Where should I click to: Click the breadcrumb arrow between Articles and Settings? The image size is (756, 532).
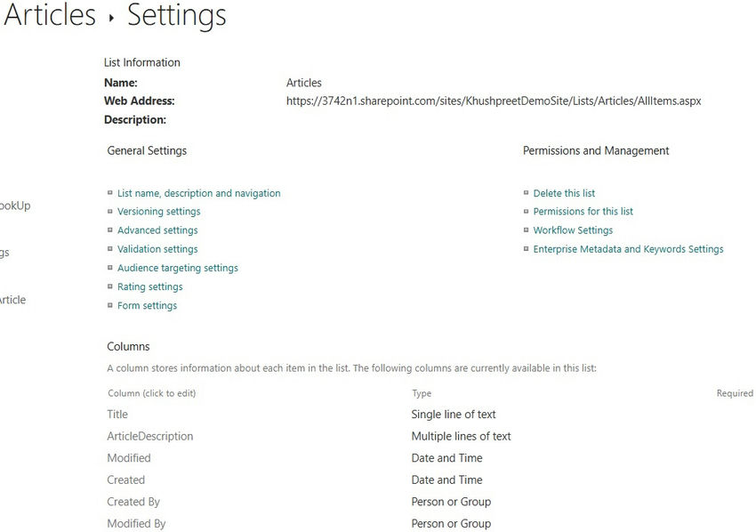111,19
